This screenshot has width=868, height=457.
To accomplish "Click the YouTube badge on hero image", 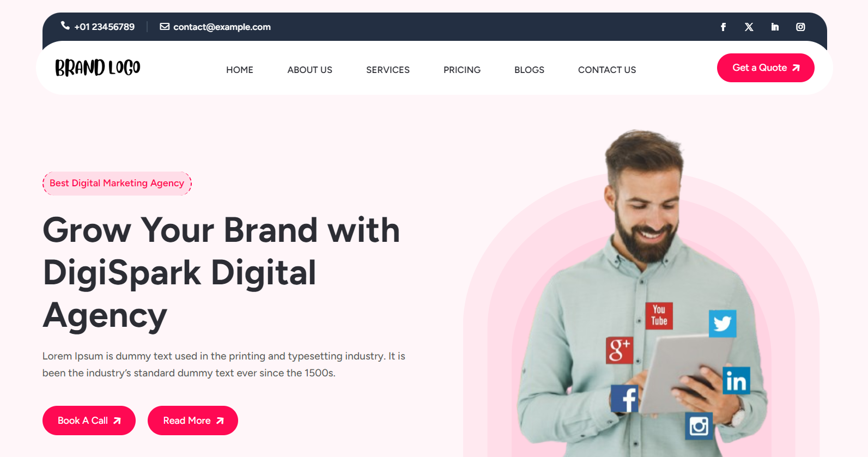I will point(659,316).
